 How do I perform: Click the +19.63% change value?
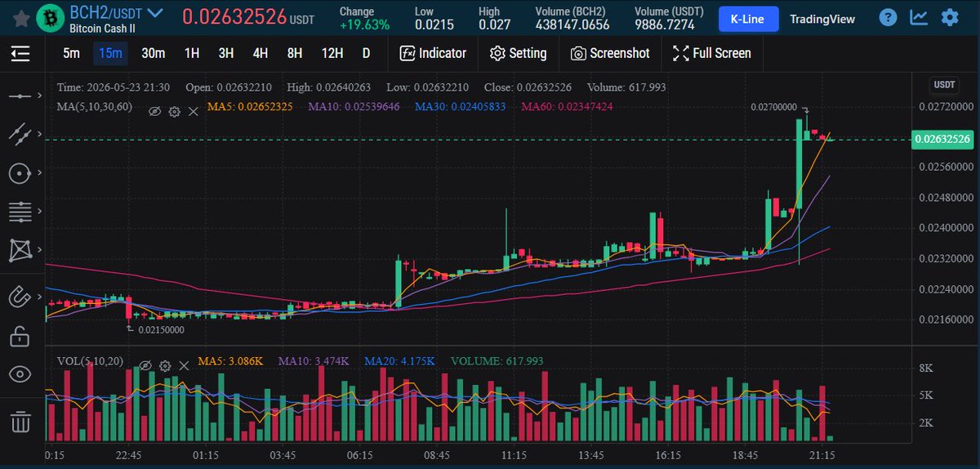pyautogui.click(x=364, y=25)
